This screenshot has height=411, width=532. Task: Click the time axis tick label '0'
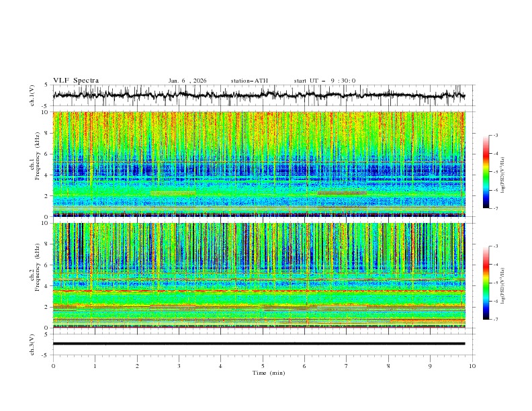(x=53, y=366)
